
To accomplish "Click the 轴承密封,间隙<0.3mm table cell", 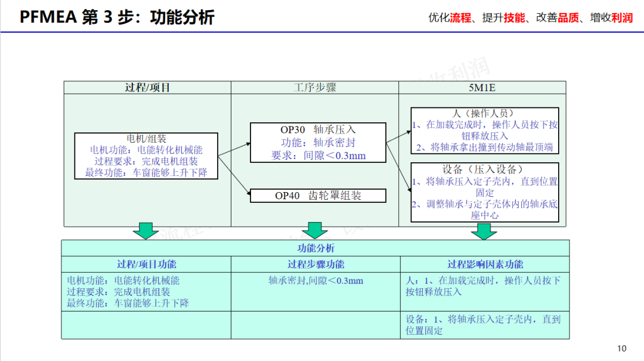I will click(x=315, y=281).
